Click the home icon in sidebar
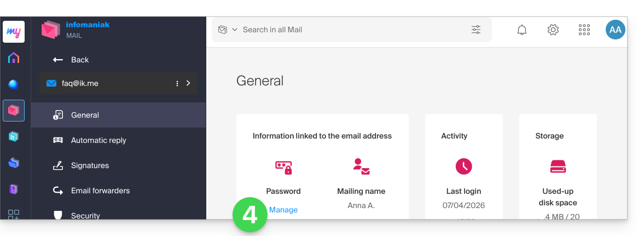644x236 pixels. click(x=14, y=58)
